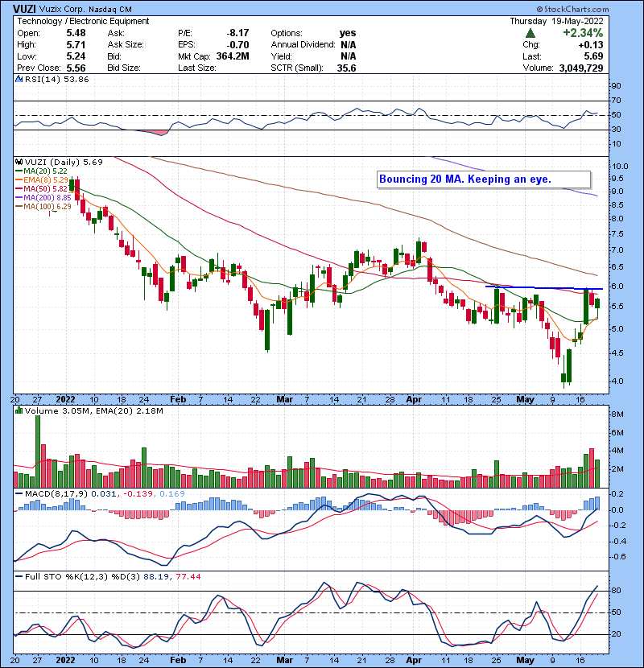Click the Yield N/A value
Viewport: 644px width, 668px height.
pos(349,56)
